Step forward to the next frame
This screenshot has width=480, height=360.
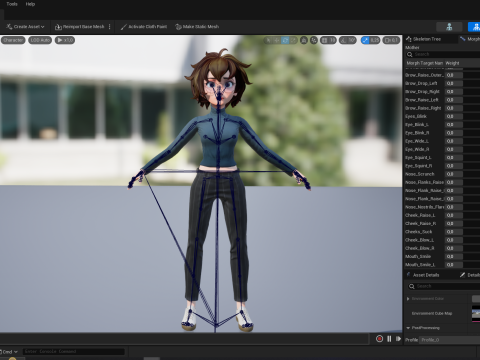(x=398, y=339)
